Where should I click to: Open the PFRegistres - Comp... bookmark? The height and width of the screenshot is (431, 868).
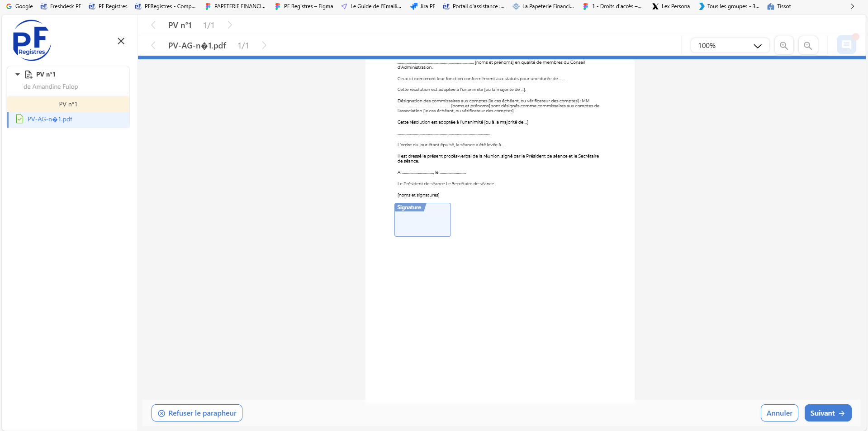165,6
